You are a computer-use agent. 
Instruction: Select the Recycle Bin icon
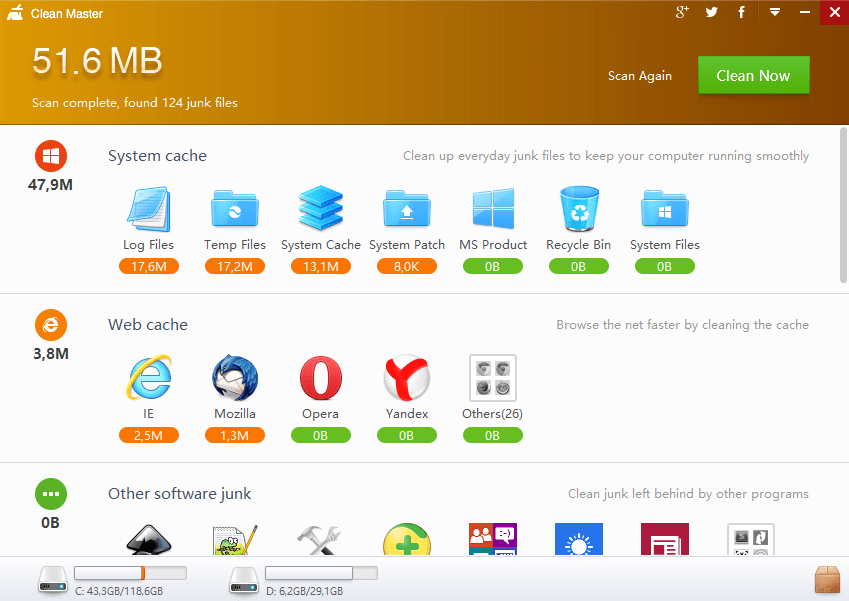[x=579, y=208]
